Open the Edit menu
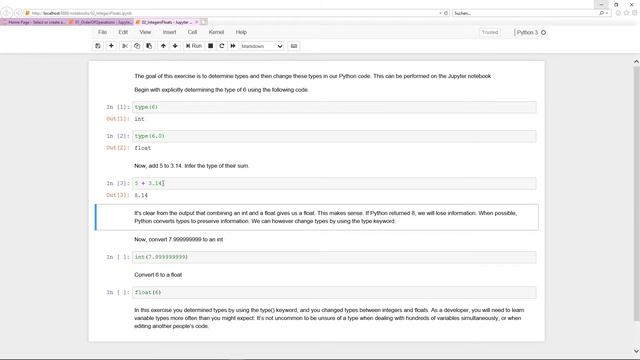640x360 pixels. 123,32
